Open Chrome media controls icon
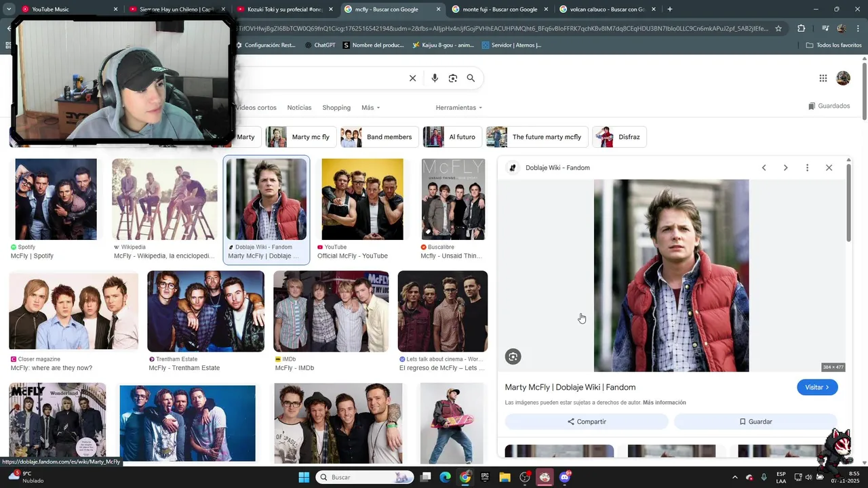The image size is (868, 488). pyautogui.click(x=825, y=28)
